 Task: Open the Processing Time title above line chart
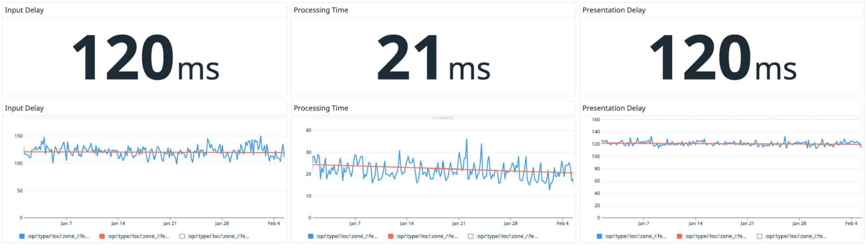click(321, 108)
